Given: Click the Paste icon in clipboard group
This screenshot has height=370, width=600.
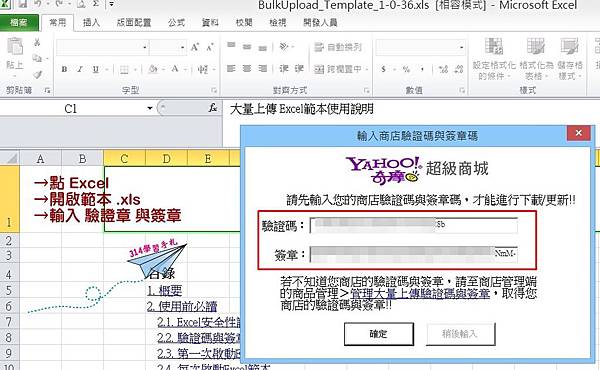Looking at the screenshot, I should [x=15, y=47].
